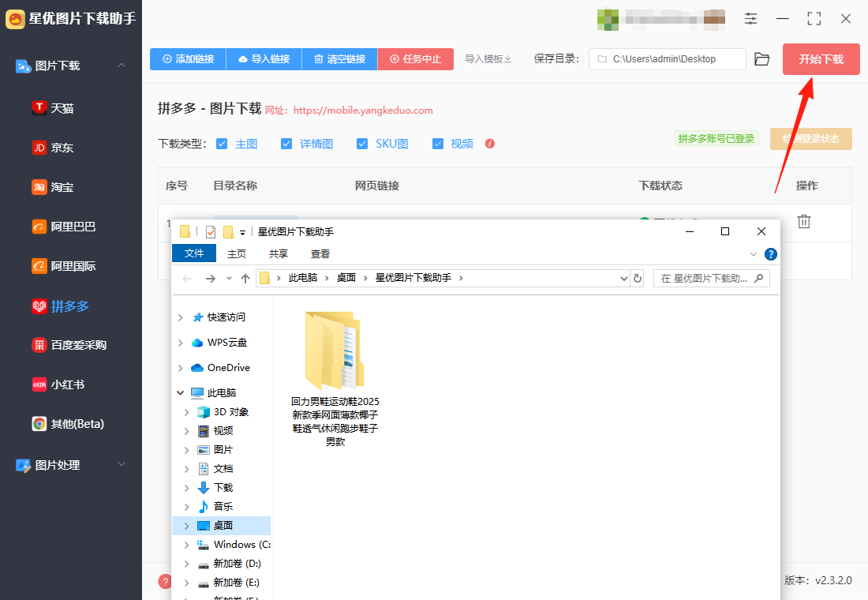This screenshot has width=868, height=600.
Task: Delete the first task row with trash icon
Action: [804, 222]
